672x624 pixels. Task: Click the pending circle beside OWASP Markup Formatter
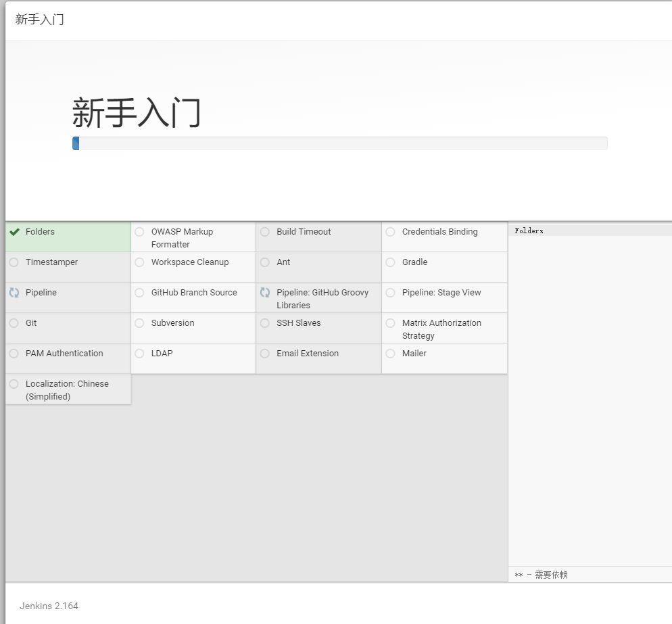pyautogui.click(x=139, y=232)
